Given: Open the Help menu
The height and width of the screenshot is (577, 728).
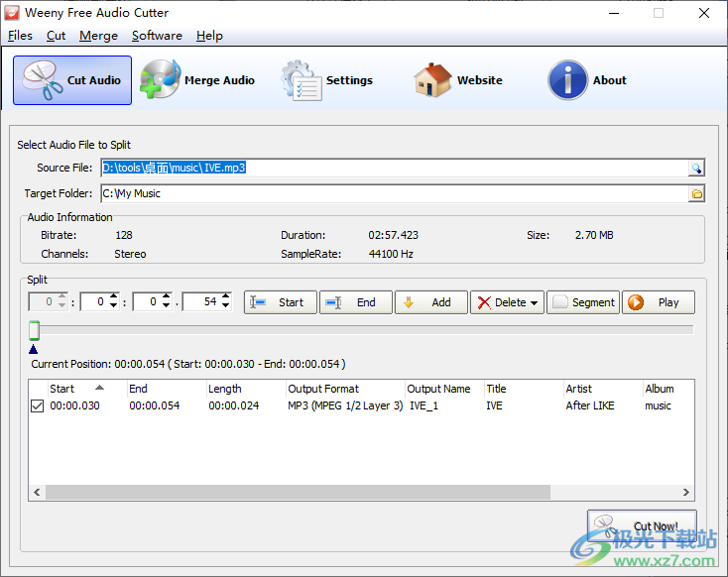Looking at the screenshot, I should click(x=209, y=36).
